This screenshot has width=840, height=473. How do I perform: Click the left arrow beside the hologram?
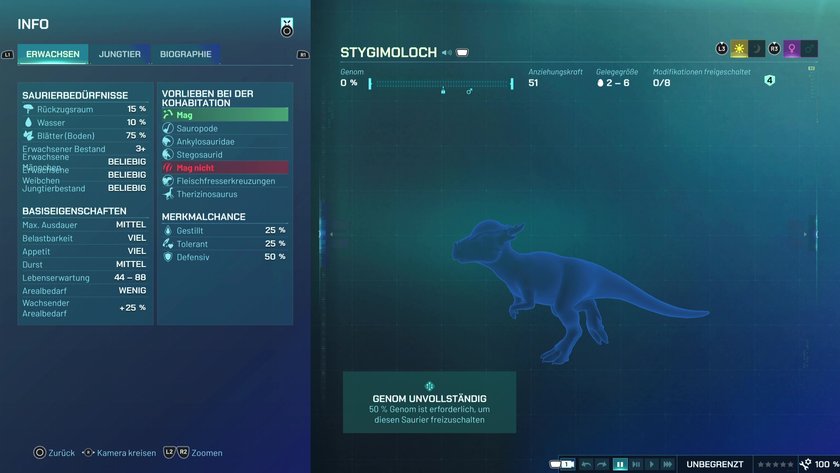click(x=331, y=234)
